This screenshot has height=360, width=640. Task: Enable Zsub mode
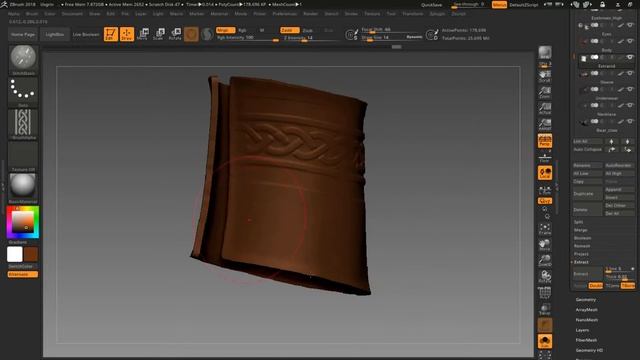click(307, 30)
